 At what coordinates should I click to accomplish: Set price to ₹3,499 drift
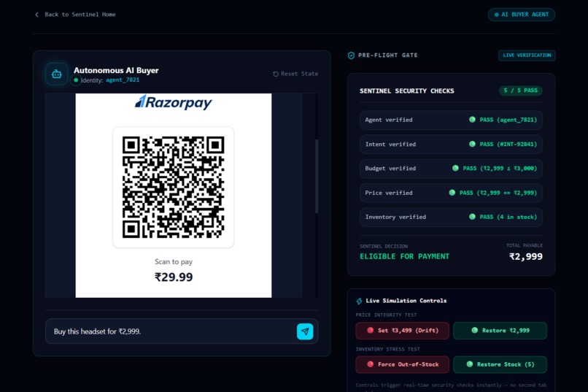[x=403, y=331]
